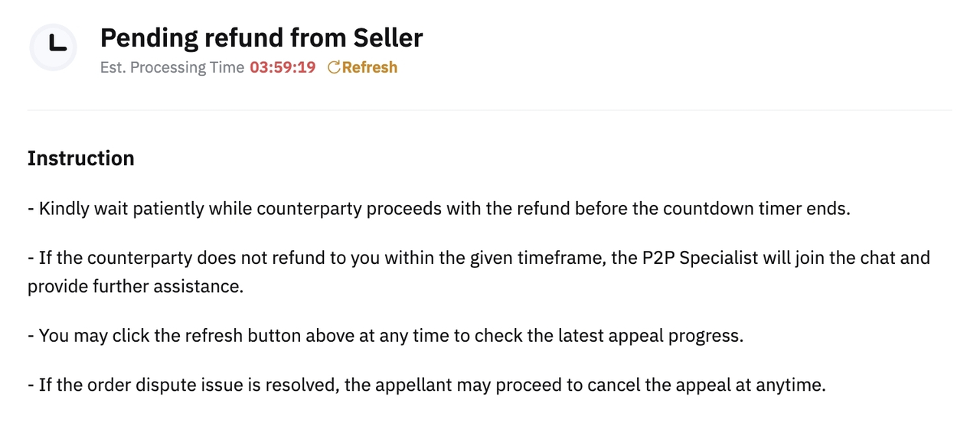Viewport: 980px width, 439px height.
Task: Click the clock status icon
Action: coord(53,47)
